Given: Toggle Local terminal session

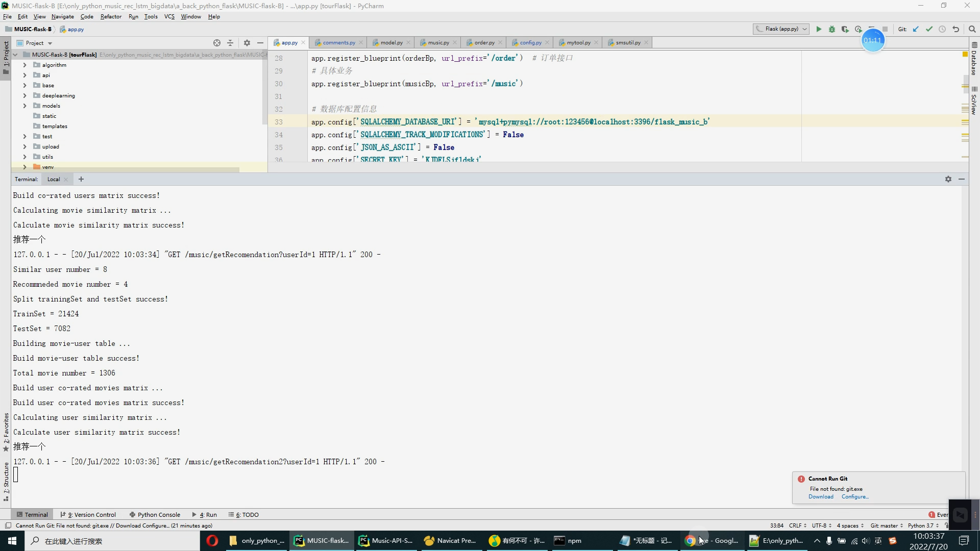Looking at the screenshot, I should pos(53,178).
